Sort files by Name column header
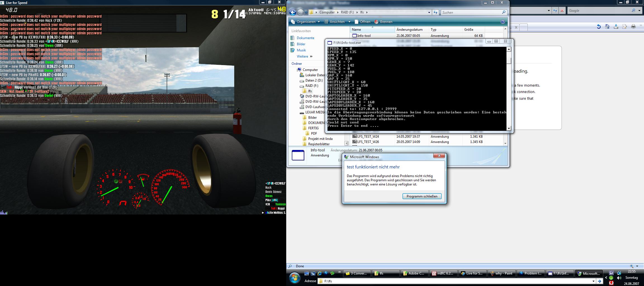The image size is (644, 286). (372, 30)
